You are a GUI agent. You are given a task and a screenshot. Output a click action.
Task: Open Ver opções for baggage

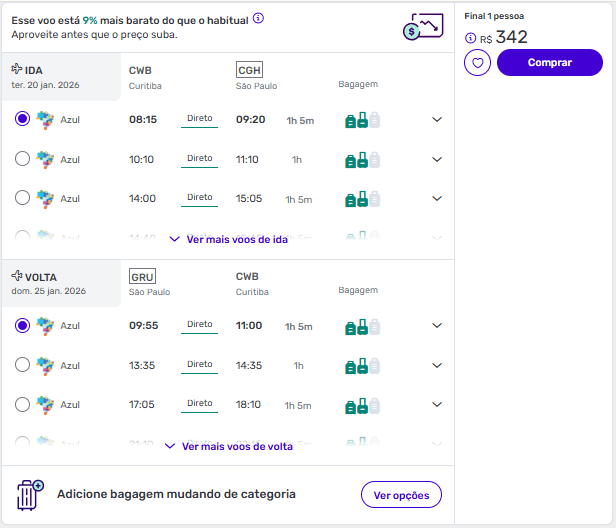point(401,495)
